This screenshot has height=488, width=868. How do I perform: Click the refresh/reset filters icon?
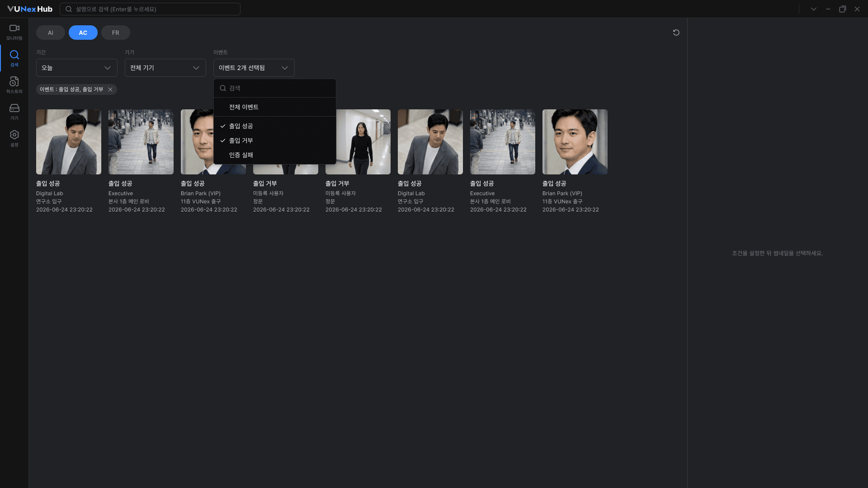[676, 33]
